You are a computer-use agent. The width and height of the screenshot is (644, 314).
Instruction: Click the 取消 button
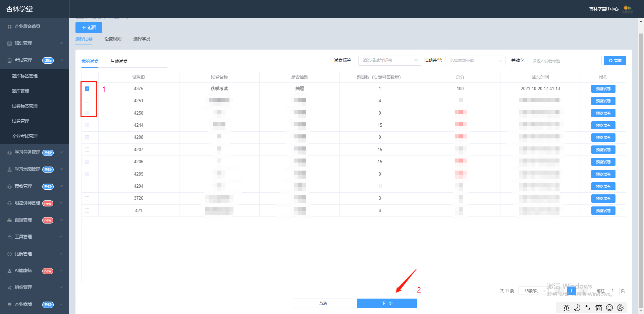tap(323, 303)
